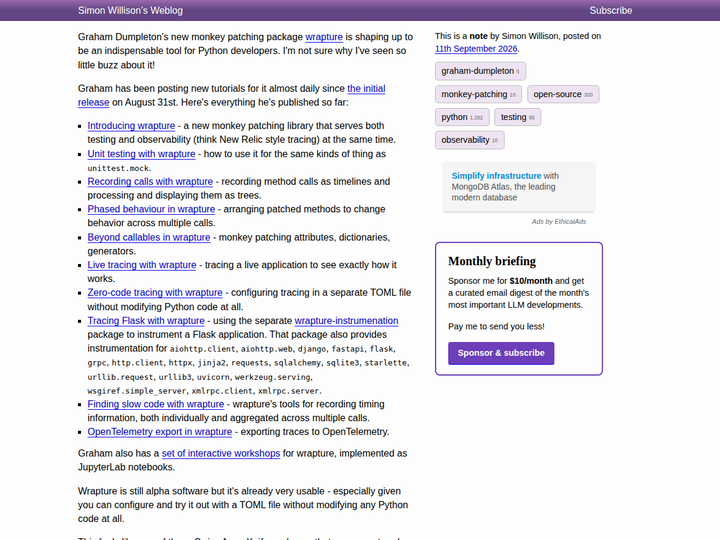
Task: Click 'Ads by EthicalAds' text
Action: 559,222
